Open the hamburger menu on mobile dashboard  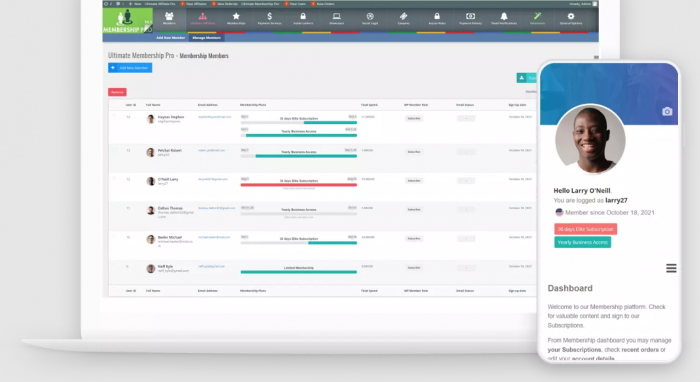point(671,268)
